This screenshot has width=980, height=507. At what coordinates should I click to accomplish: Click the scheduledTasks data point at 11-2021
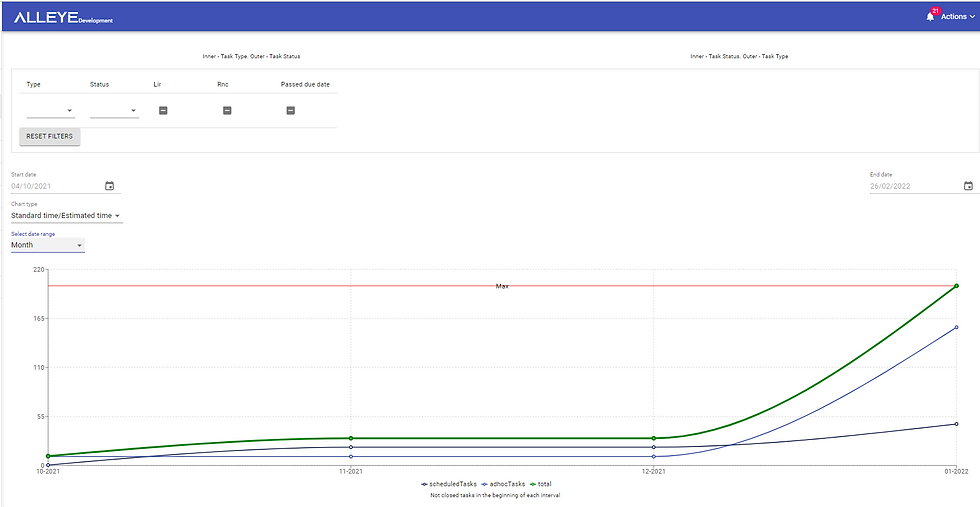click(x=351, y=447)
